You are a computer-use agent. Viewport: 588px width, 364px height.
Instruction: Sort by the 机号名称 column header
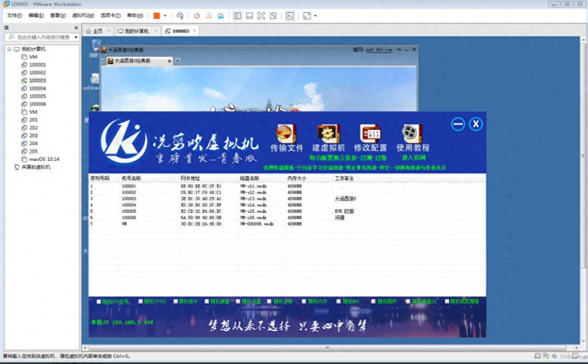[131, 179]
